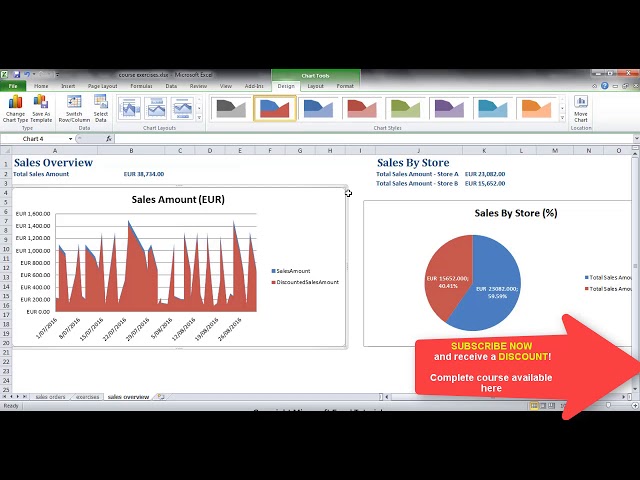Click the Move Chart button
Image resolution: width=640 pixels, height=480 pixels.
pos(580,109)
